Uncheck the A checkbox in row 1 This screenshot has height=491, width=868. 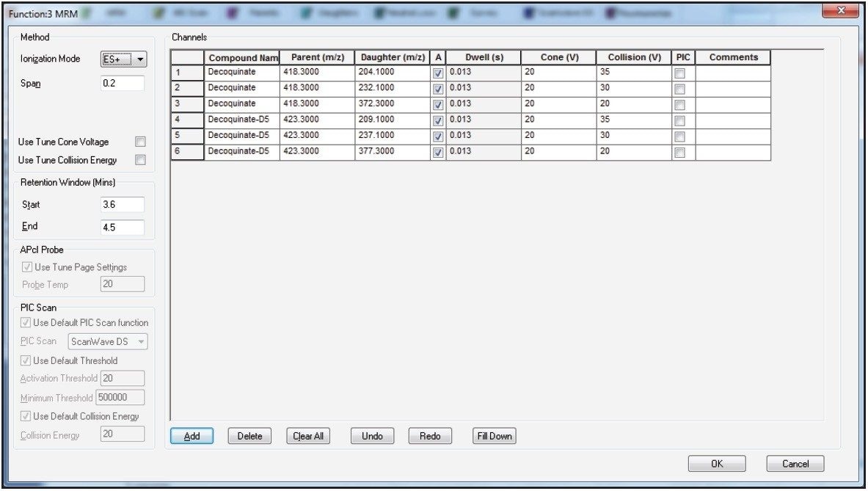pyautogui.click(x=439, y=73)
